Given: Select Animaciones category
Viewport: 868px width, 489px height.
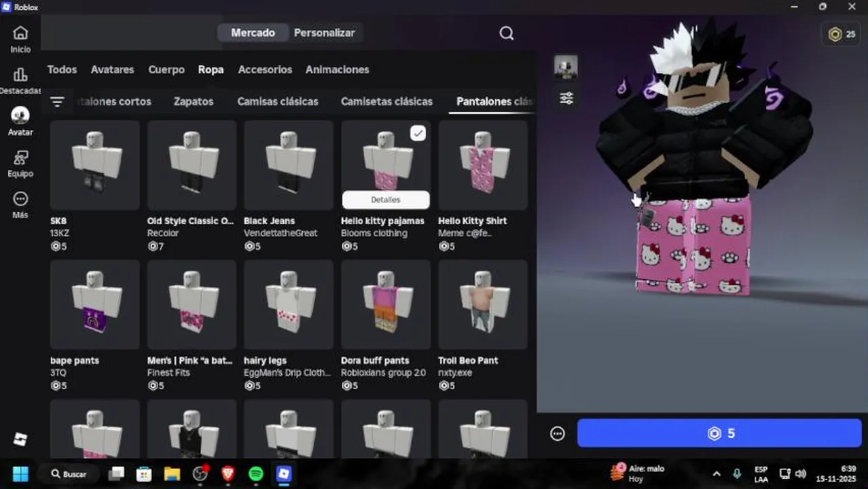Looking at the screenshot, I should coord(338,69).
